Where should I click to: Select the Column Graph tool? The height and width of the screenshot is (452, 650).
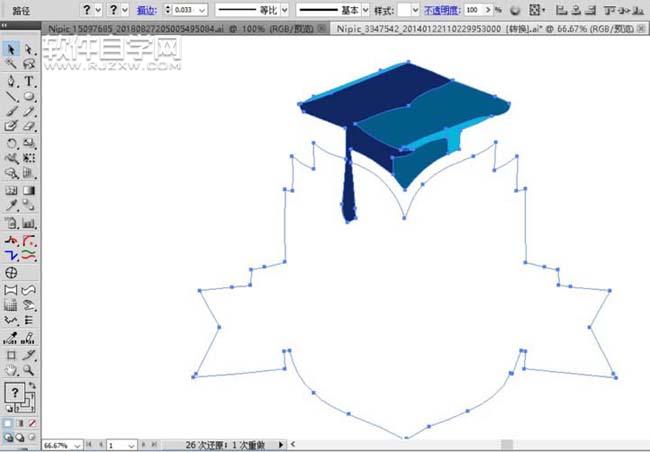click(29, 224)
